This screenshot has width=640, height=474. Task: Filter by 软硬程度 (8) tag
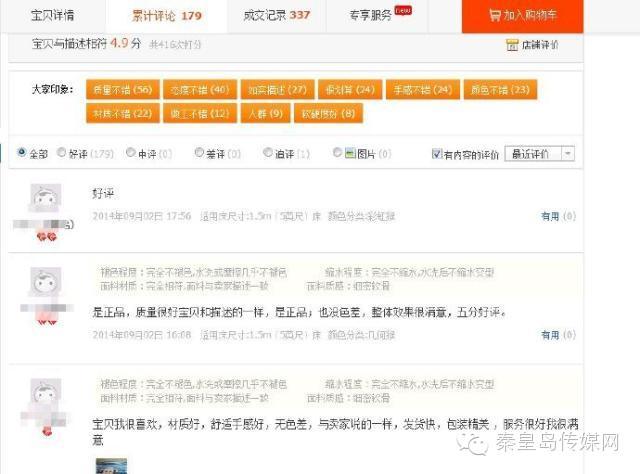328,113
